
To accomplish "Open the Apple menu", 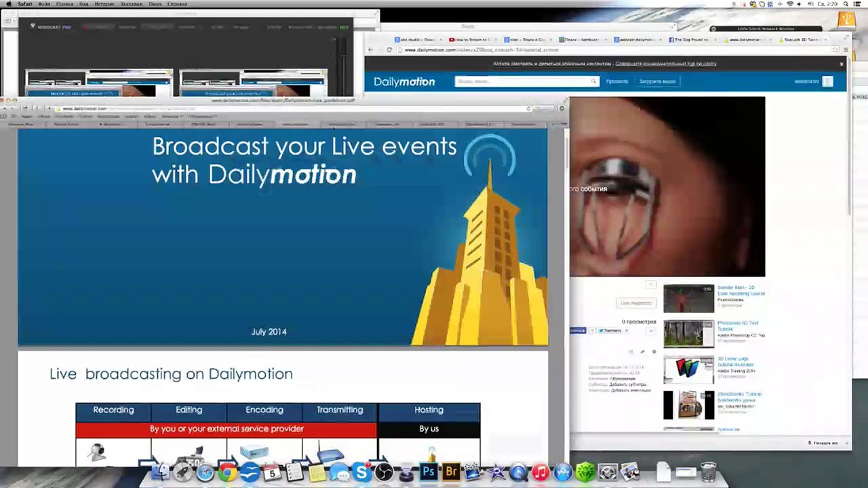I will click(8, 4).
